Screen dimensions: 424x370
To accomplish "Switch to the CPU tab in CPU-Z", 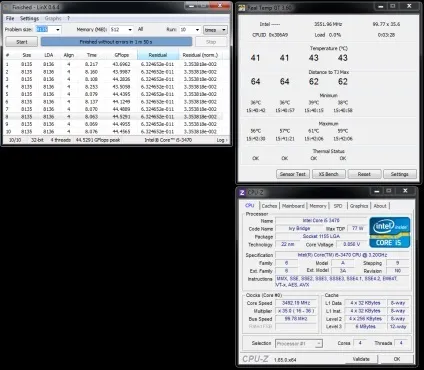I will (250, 206).
